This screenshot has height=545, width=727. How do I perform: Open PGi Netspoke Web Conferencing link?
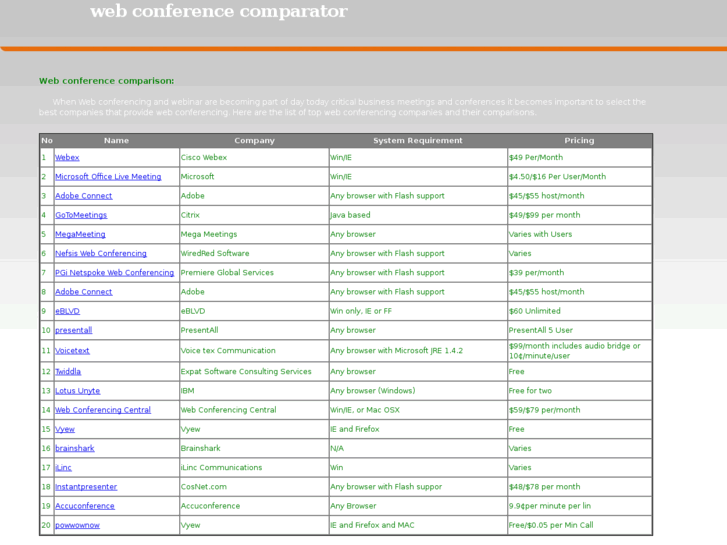(x=115, y=273)
